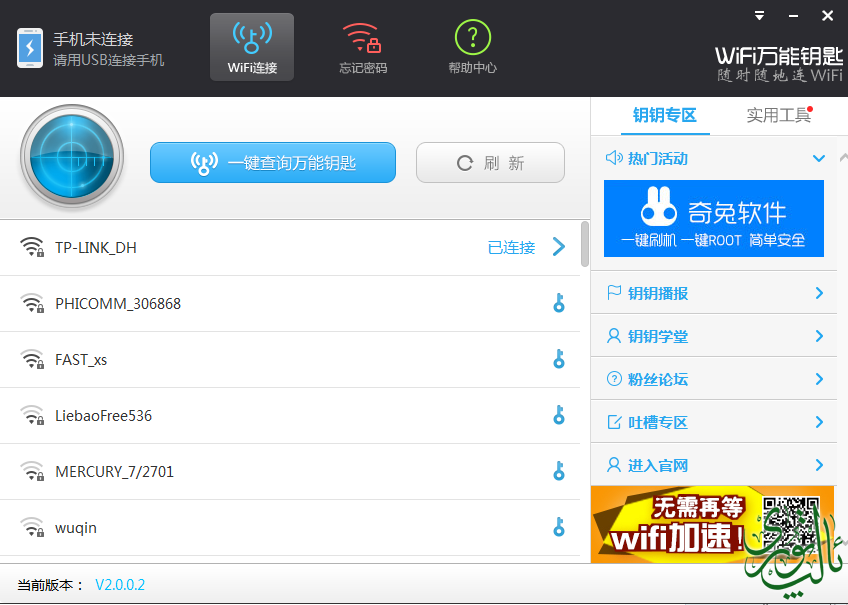Expand 进入官网 arrow
Image resolution: width=848 pixels, height=605 pixels.
click(819, 465)
